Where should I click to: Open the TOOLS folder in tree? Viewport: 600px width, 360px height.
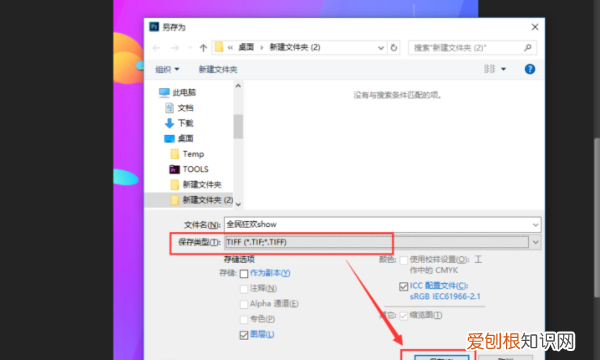coord(189,169)
